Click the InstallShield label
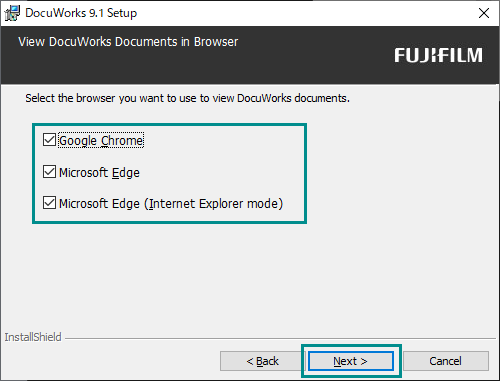Viewport: 500px width, 381px height. coord(33,337)
